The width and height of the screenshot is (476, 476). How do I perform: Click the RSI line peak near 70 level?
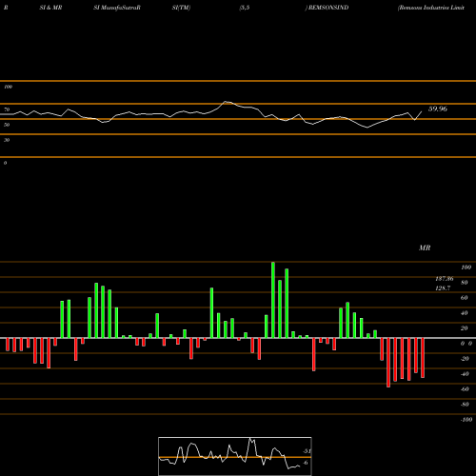pos(226,102)
